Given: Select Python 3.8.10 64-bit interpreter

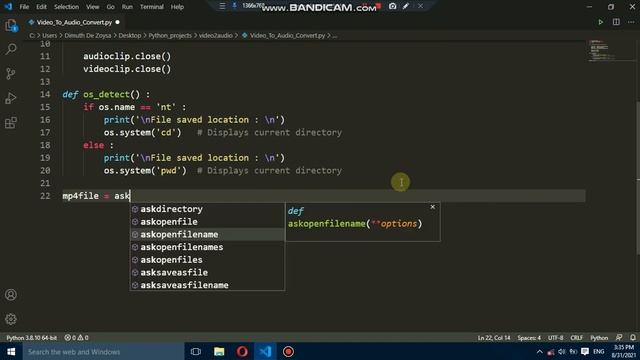Looking at the screenshot, I should pyautogui.click(x=31, y=338).
